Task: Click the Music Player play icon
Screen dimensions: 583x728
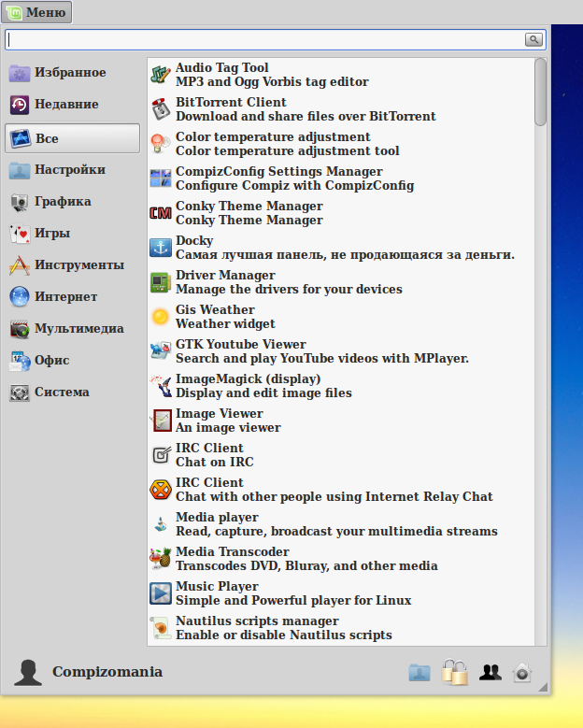Action: (161, 593)
